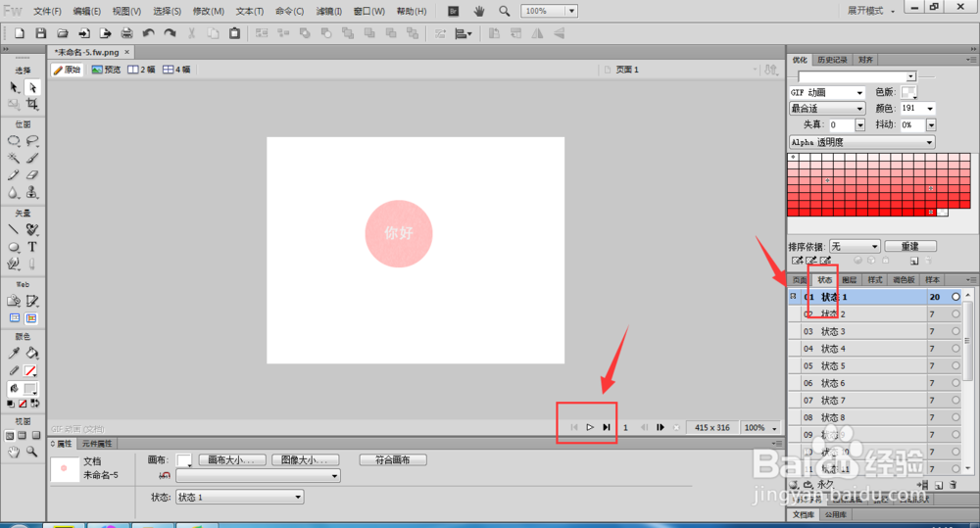Select the Paint Bucket tool
980x528 pixels.
pos(32,353)
